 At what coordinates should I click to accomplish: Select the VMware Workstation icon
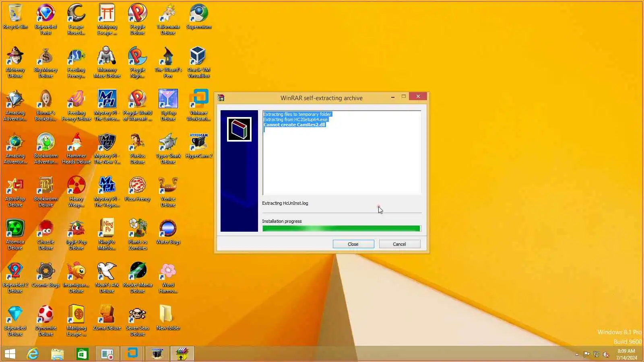coord(199,105)
